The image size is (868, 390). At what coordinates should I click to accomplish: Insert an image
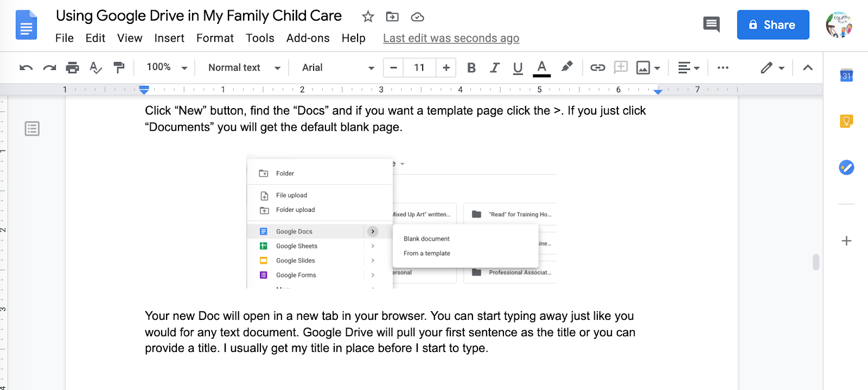(643, 68)
